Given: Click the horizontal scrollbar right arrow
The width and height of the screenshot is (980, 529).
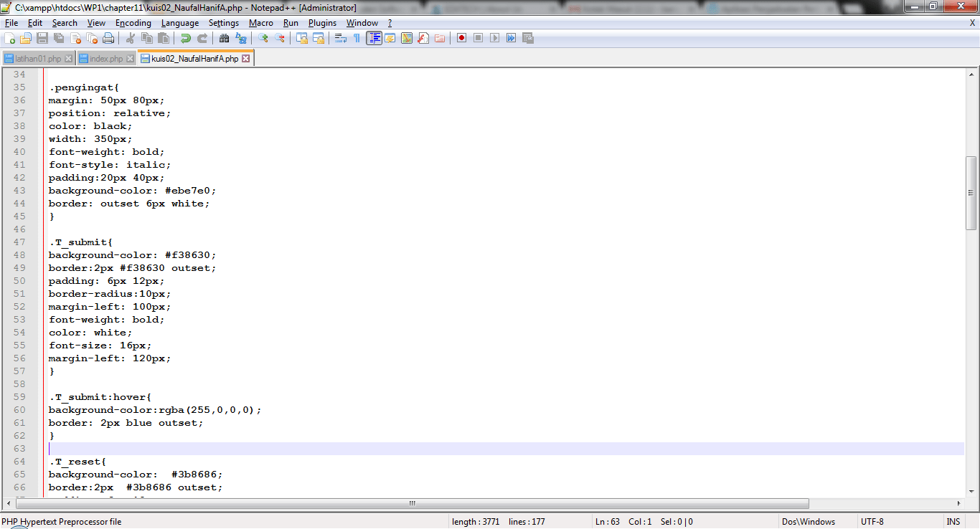Looking at the screenshot, I should pyautogui.click(x=960, y=503).
